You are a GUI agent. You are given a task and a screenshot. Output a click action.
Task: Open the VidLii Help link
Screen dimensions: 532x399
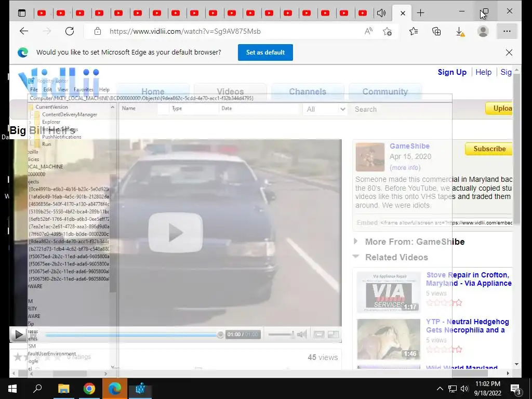(x=484, y=72)
